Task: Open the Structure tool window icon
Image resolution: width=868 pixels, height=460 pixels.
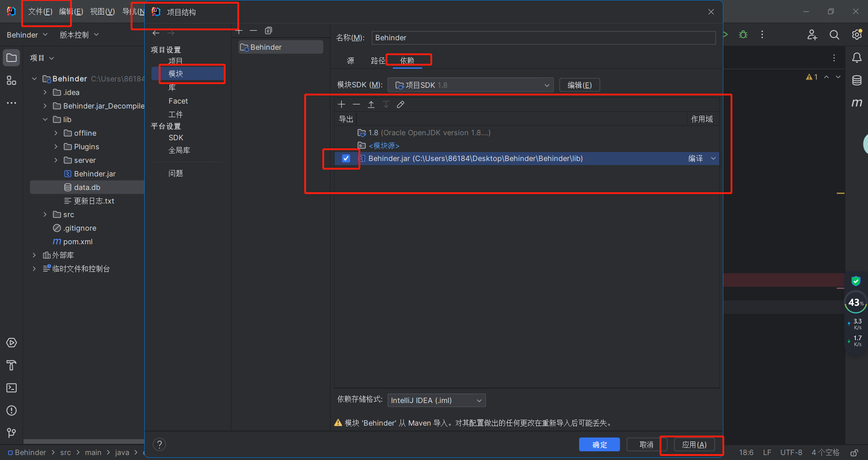Action: [x=12, y=81]
